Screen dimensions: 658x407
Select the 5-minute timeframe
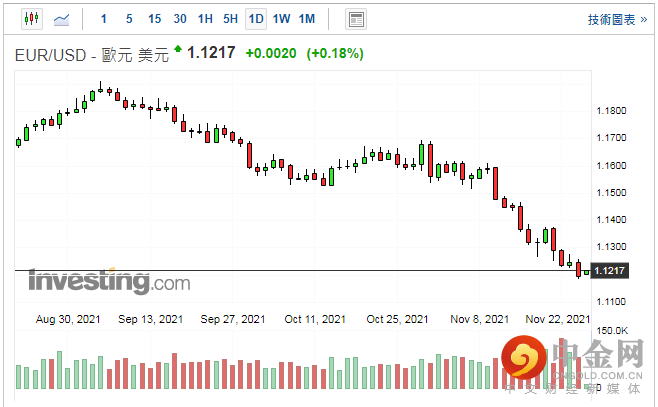pyautogui.click(x=129, y=19)
